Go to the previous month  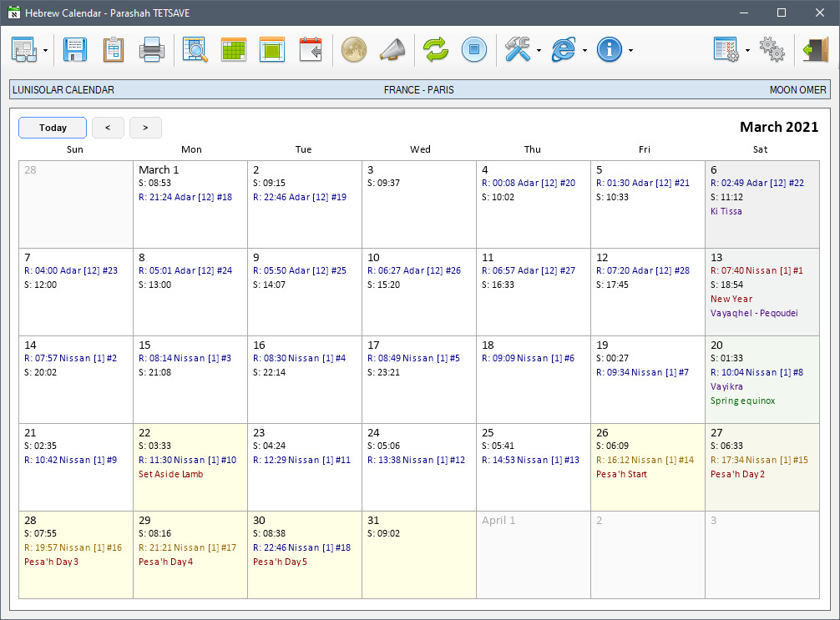point(109,128)
